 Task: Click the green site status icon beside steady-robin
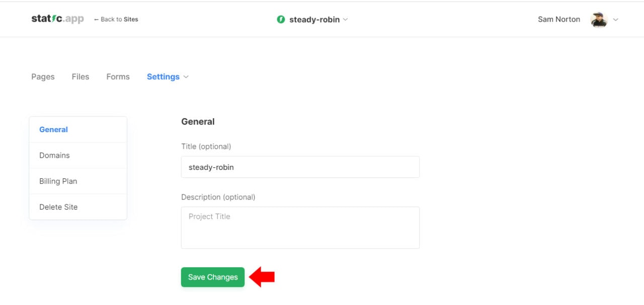point(280,19)
